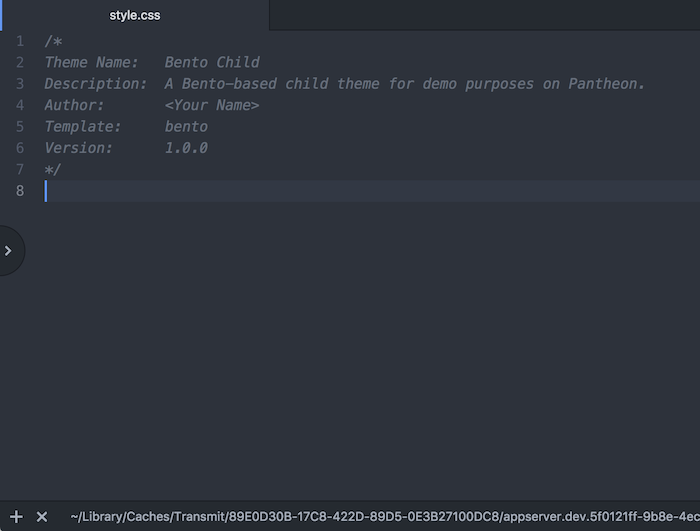Viewport: 700px width, 531px height.
Task: Place cursor on the "Bento Child" text
Action: click(x=212, y=62)
